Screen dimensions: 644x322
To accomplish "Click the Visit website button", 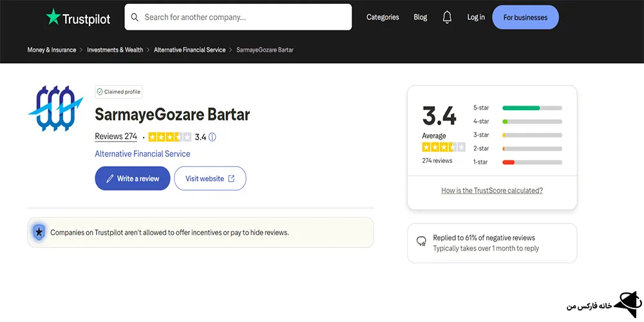I will [x=210, y=178].
